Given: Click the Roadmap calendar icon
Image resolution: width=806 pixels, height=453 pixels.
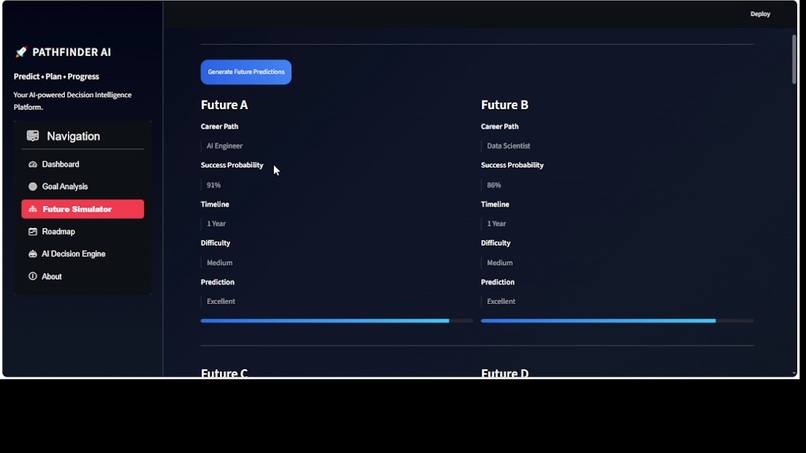Looking at the screenshot, I should [33, 232].
